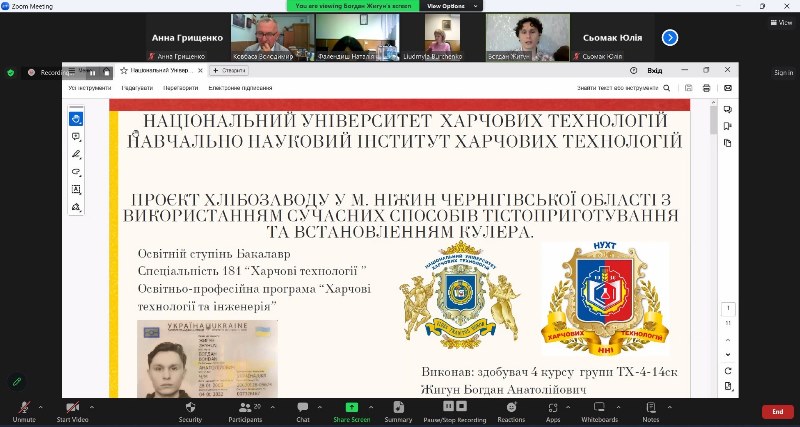Select the hand pan tool in Acrobat
This screenshot has width=800, height=427.
point(76,119)
